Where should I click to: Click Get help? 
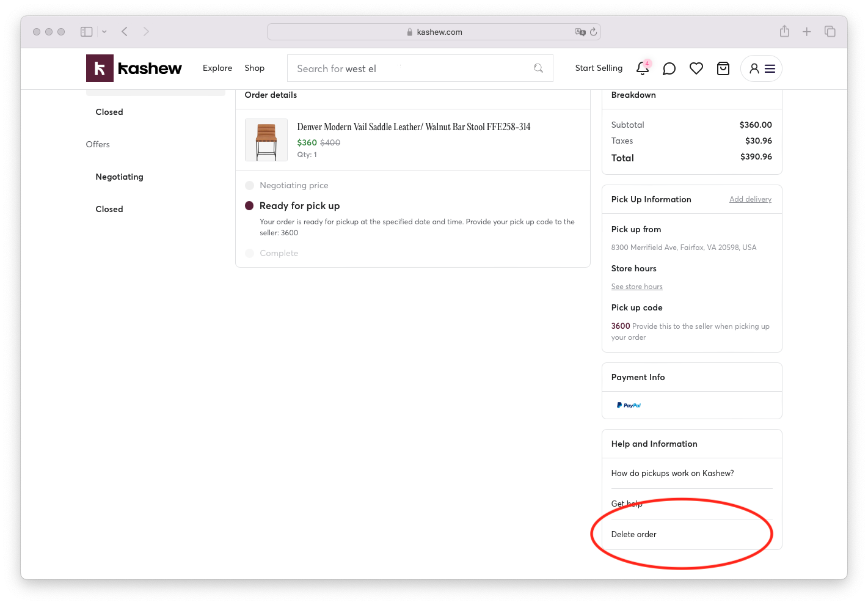click(x=627, y=504)
